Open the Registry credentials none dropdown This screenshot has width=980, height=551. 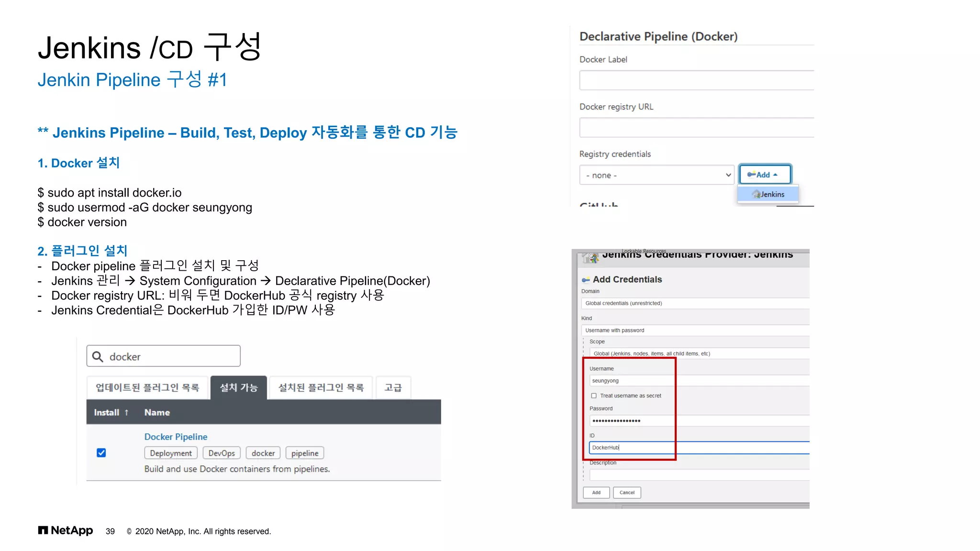point(657,175)
